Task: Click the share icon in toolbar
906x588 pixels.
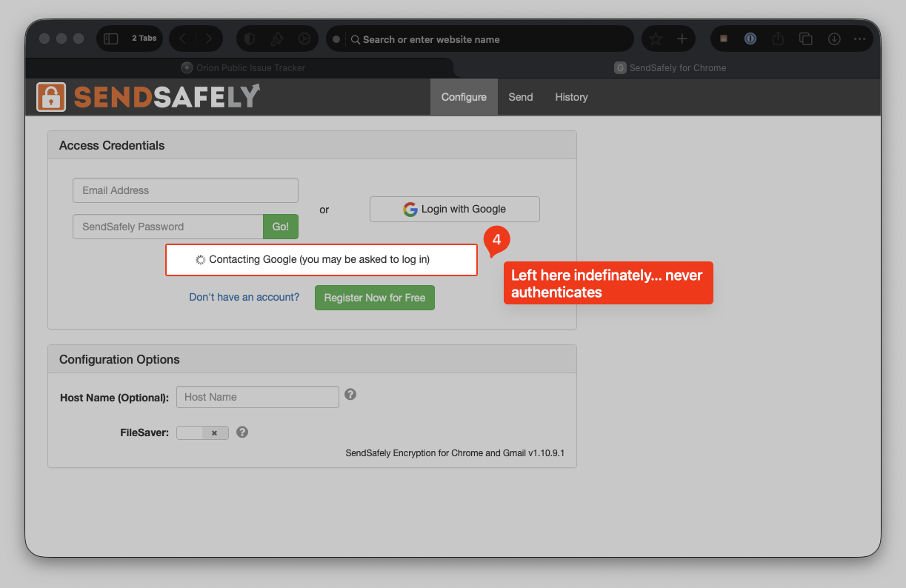Action: click(x=778, y=39)
